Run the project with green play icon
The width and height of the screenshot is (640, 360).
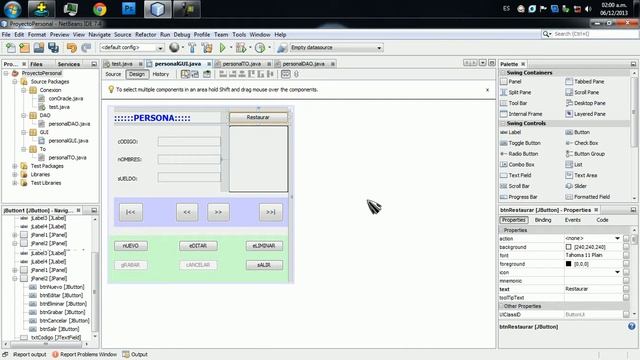222,48
